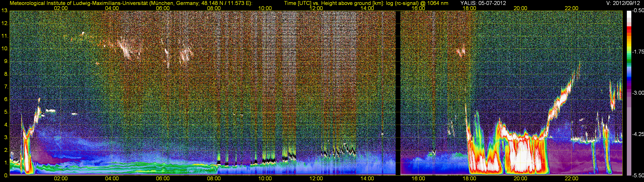
Task: Click the Time [UTC] vs. Height plot title
Action: [x=366, y=3]
